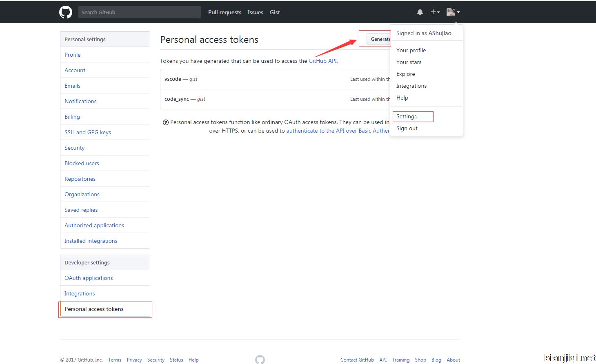Open Blog link in footer
Image resolution: width=596 pixels, height=364 pixels.
coord(436,360)
